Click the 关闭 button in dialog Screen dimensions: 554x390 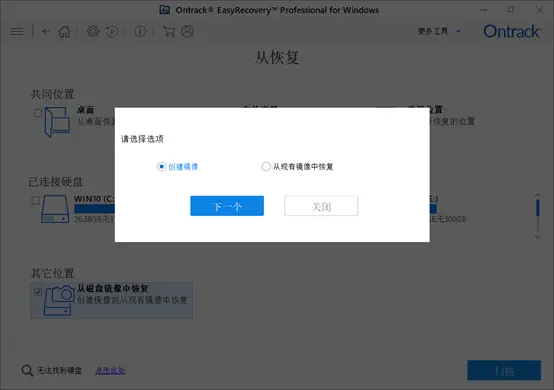(321, 206)
